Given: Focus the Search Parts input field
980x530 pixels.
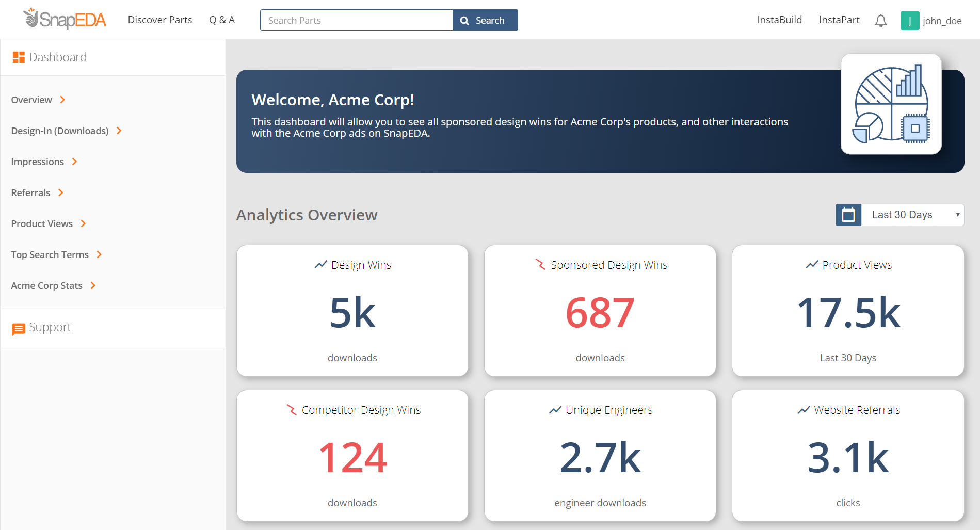Looking at the screenshot, I should (356, 20).
